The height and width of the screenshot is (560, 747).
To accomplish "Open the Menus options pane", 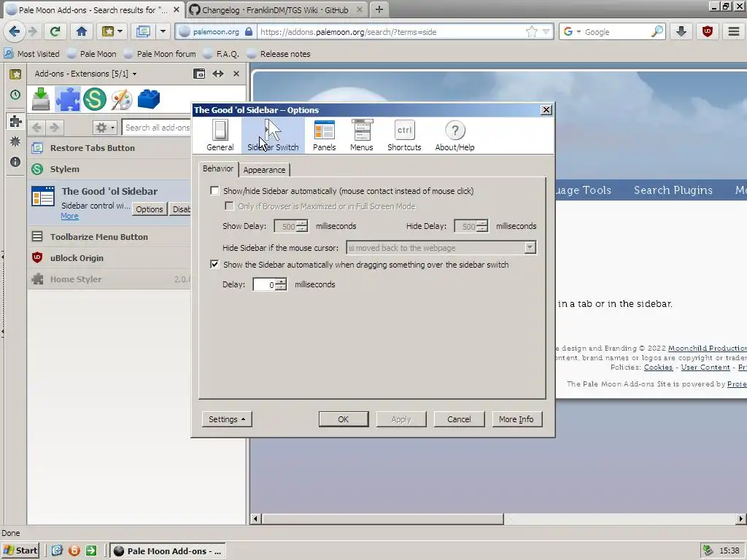I will 362,135.
